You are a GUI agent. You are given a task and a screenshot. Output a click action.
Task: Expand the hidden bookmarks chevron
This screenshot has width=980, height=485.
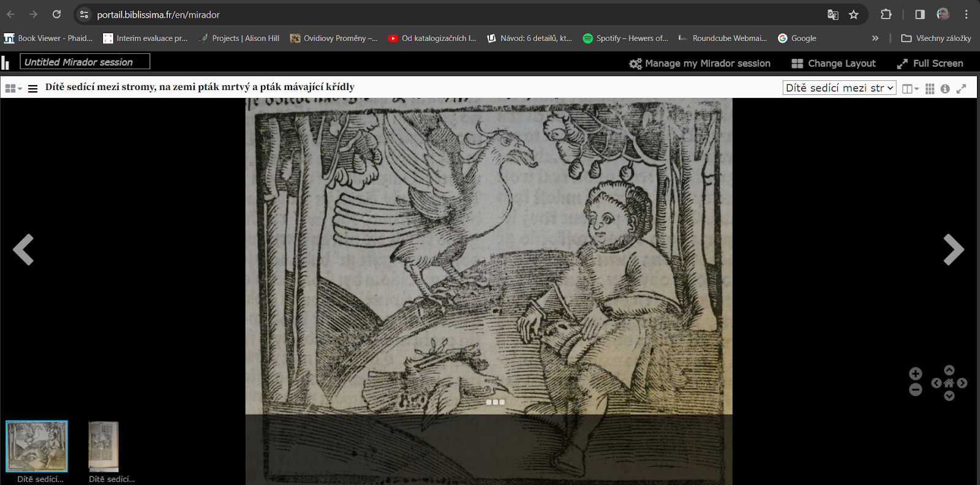(875, 38)
